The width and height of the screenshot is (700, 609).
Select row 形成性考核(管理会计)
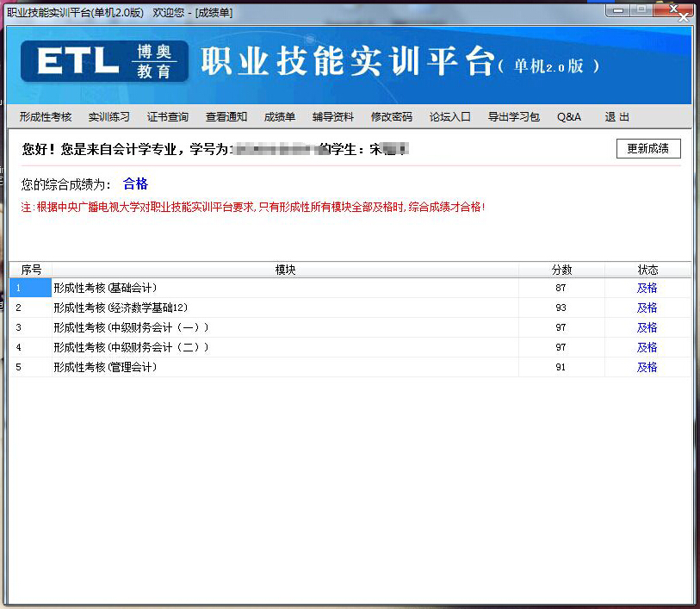pos(350,367)
